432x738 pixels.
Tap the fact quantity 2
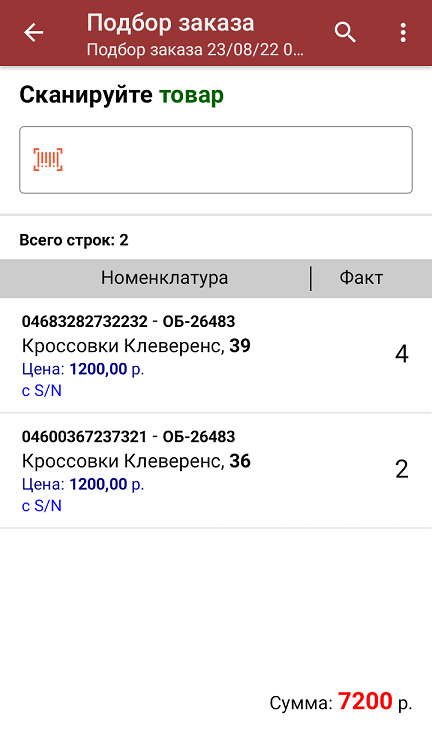[401, 469]
